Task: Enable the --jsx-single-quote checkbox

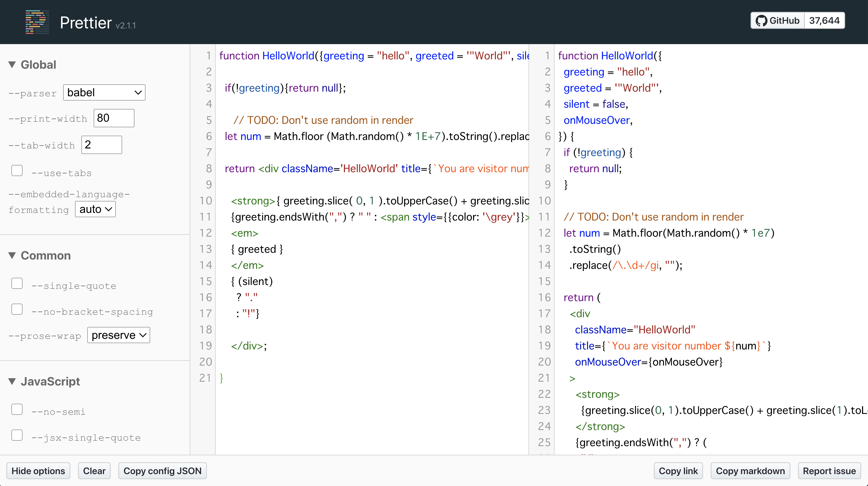Action: [x=17, y=435]
